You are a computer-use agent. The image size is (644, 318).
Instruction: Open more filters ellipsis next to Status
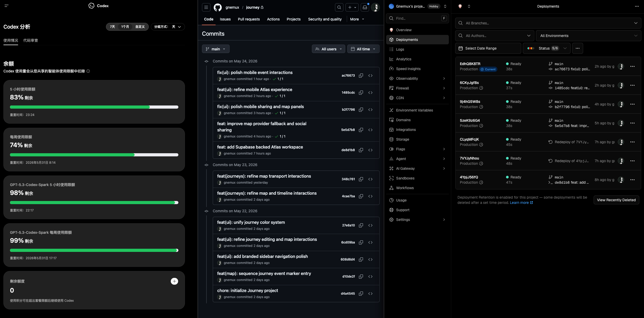(x=578, y=48)
